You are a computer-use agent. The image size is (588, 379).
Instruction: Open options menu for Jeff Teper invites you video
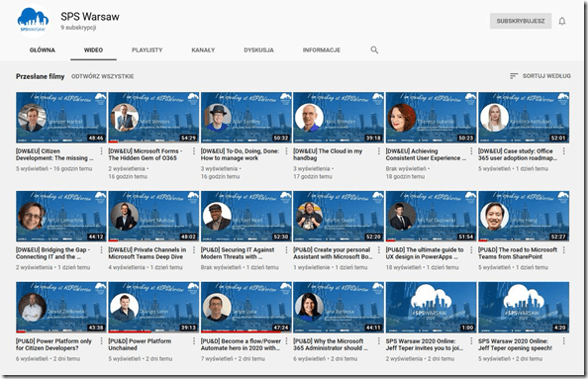point(471,341)
